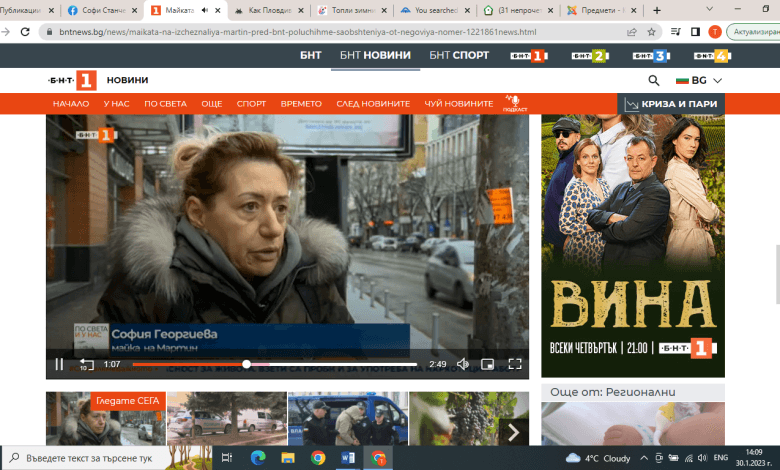This screenshot has height=470, width=780.
Task: Switch to Как Пловдив tab
Action: (x=269, y=10)
